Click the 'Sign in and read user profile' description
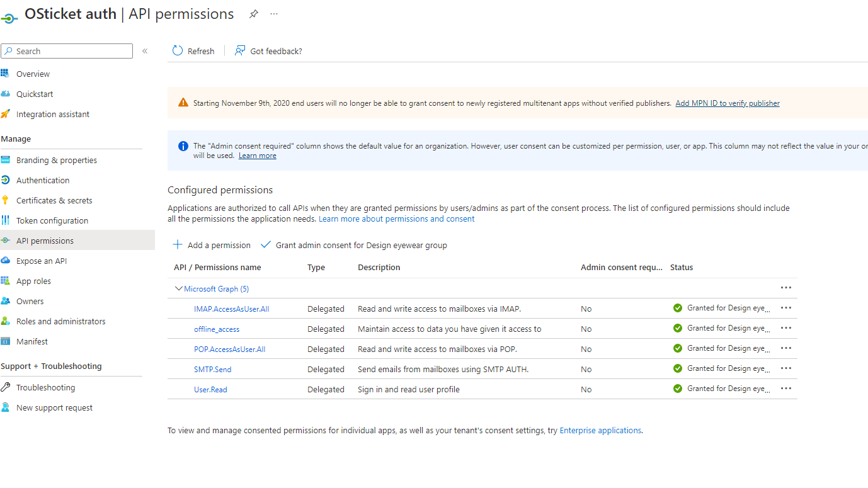868x488 pixels. [409, 390]
